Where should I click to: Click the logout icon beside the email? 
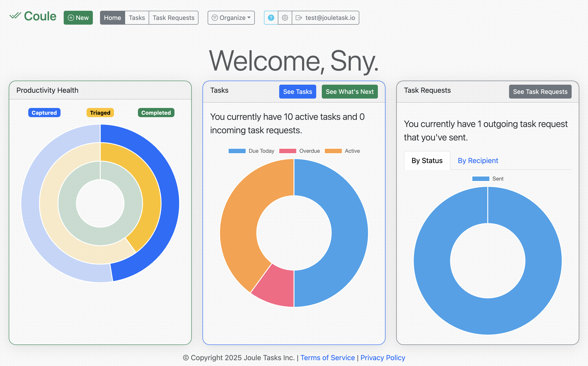tap(299, 18)
